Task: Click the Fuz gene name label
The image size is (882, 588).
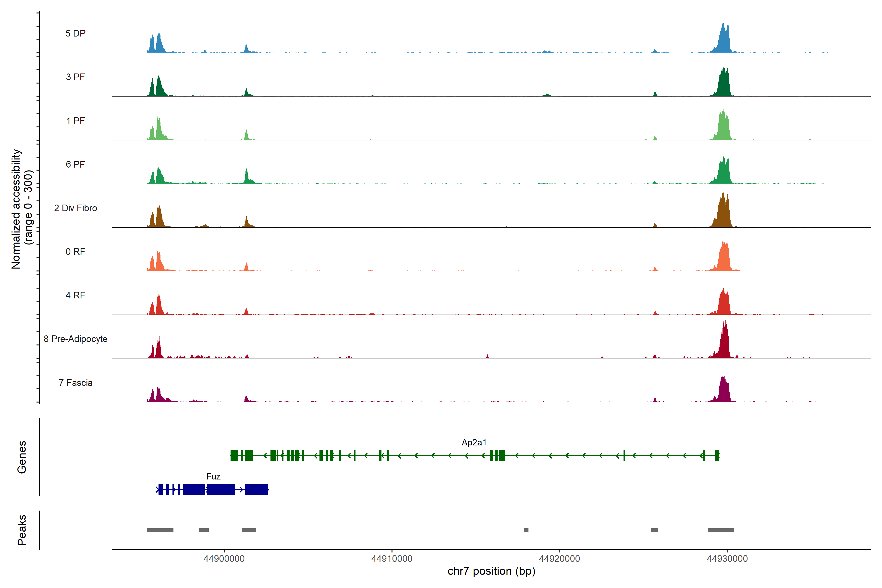Action: (x=213, y=476)
